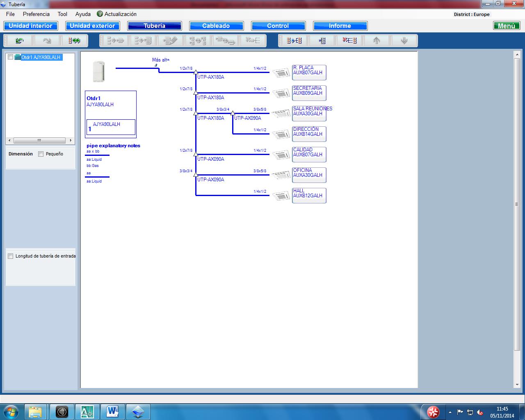Click the delete branch icon with red X

(x=349, y=41)
